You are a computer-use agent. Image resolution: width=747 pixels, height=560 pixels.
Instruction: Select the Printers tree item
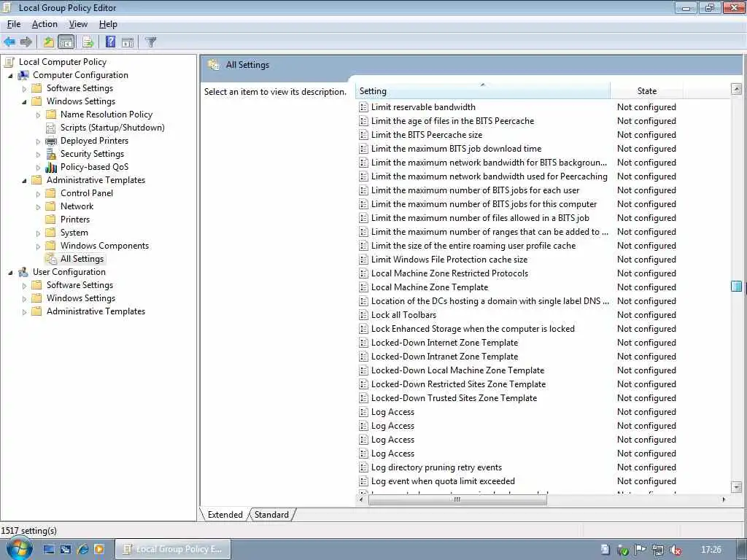click(x=75, y=219)
